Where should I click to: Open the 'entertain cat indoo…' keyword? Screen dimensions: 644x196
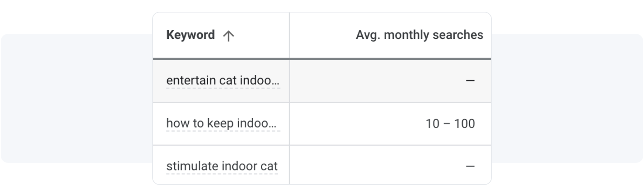coord(223,80)
